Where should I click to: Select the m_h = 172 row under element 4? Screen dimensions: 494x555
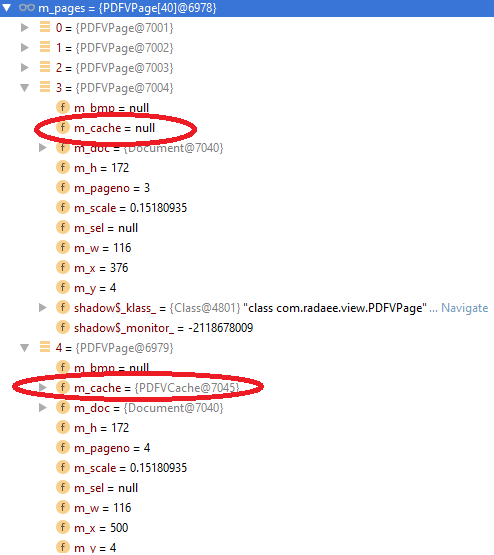(247, 428)
